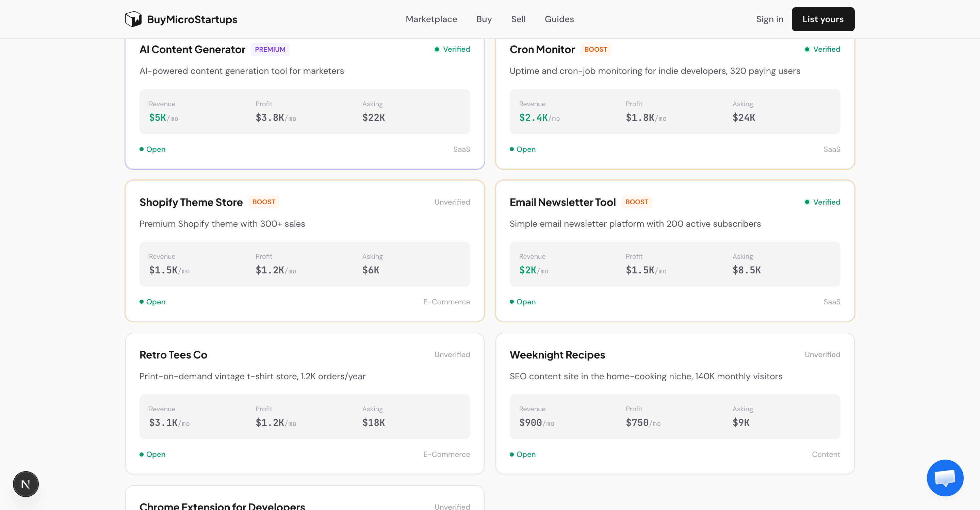Click the SEO content site description text
980x510 pixels.
point(646,377)
